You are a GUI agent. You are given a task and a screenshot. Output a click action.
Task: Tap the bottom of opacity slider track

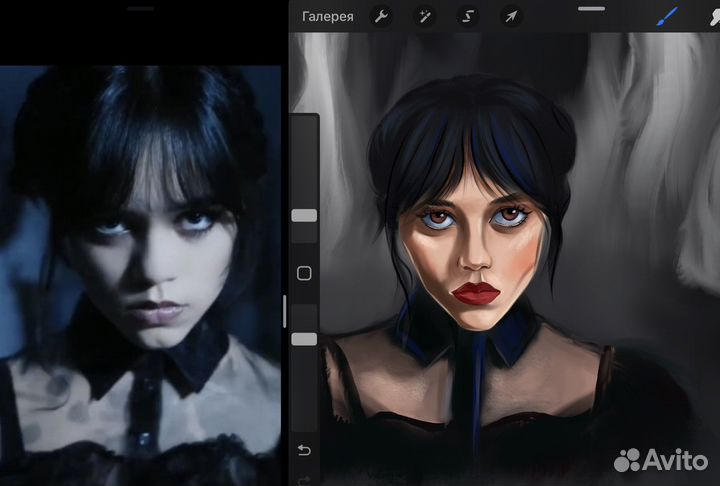click(x=304, y=420)
